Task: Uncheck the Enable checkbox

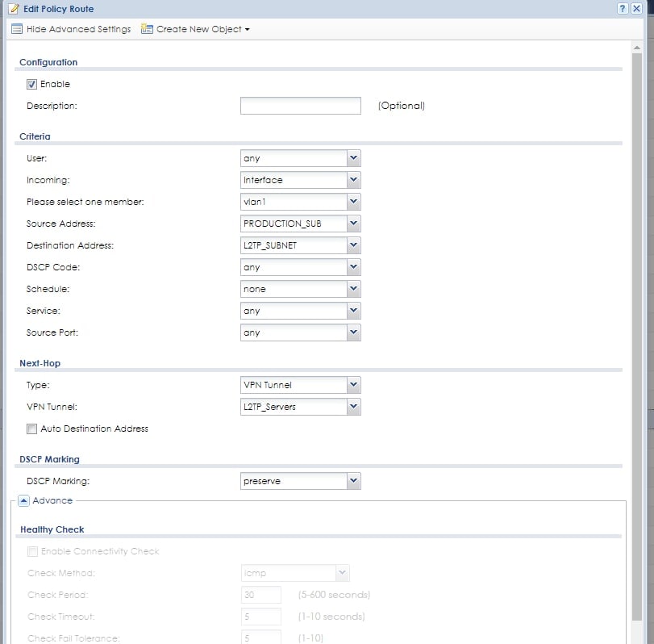Action: pos(32,84)
